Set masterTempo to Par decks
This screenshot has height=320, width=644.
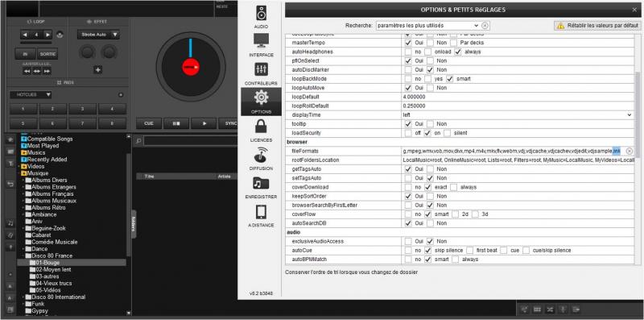pyautogui.click(x=453, y=43)
